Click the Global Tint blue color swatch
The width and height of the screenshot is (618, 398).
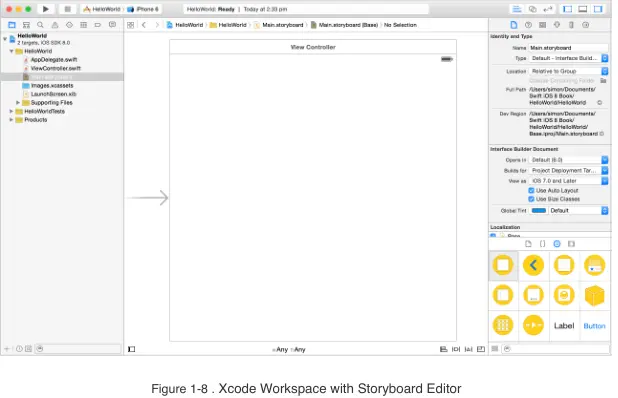click(538, 211)
